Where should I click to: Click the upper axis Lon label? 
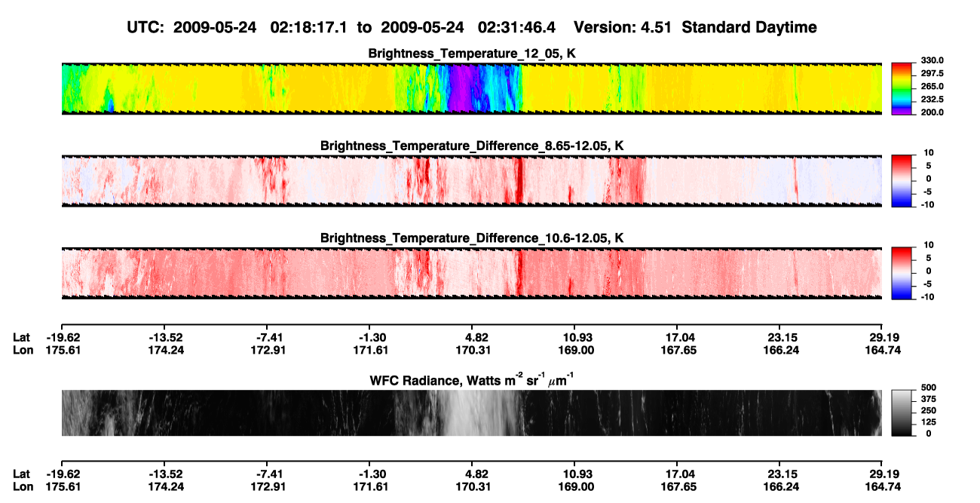(23, 350)
